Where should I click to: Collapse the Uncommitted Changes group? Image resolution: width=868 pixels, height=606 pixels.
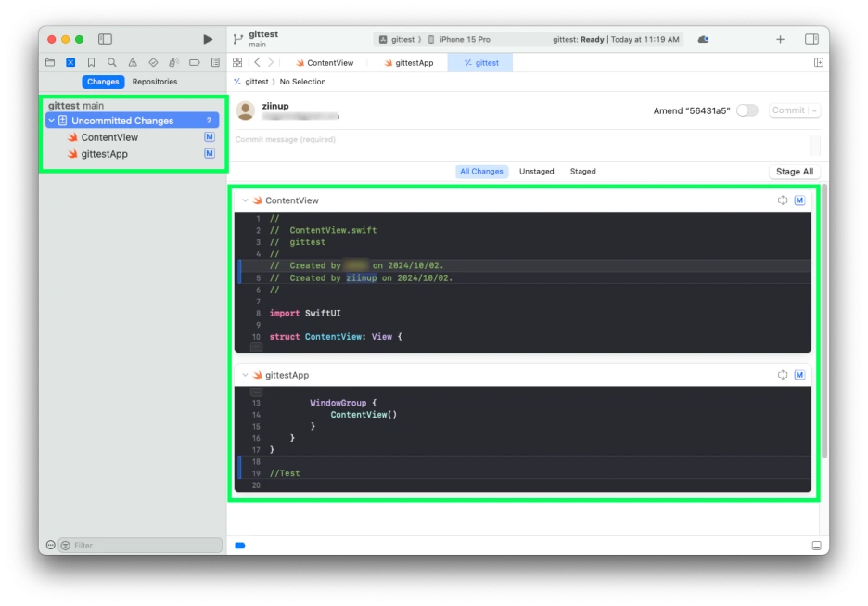52,121
